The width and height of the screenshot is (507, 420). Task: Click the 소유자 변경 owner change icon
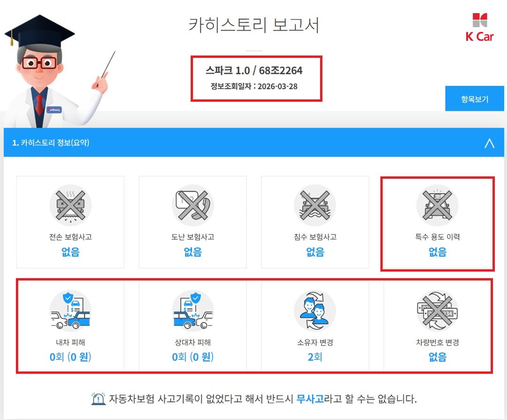tap(315, 311)
